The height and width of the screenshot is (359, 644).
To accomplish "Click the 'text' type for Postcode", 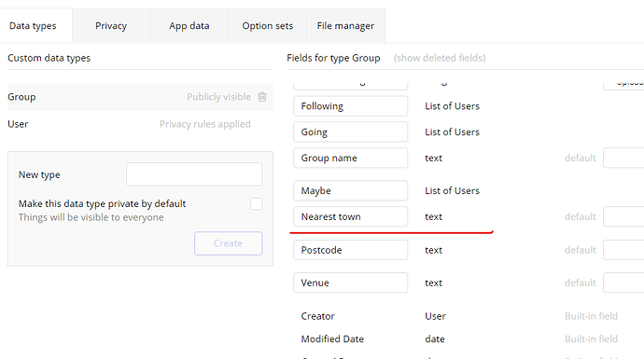I will pyautogui.click(x=433, y=250).
